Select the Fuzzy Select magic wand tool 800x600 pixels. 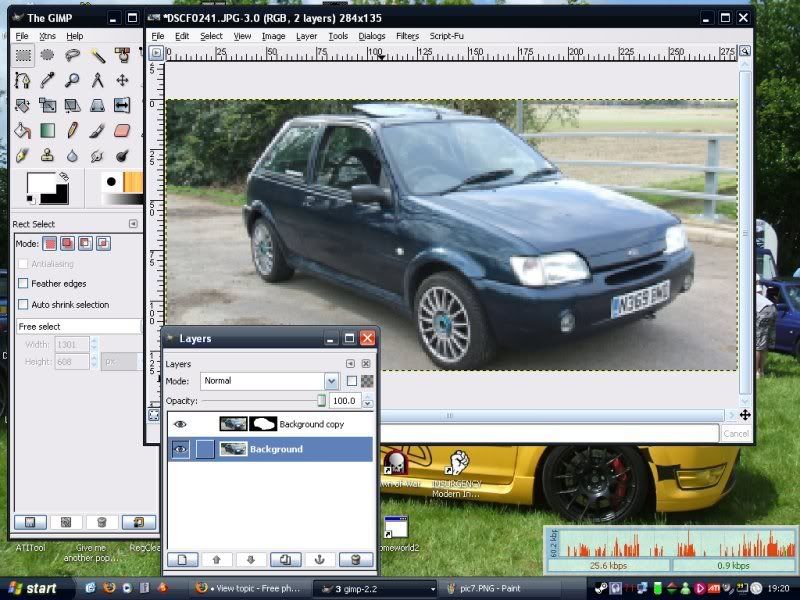[97, 55]
